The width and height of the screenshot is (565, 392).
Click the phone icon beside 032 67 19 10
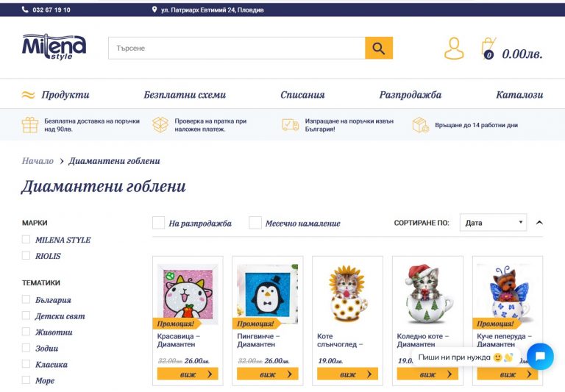click(x=25, y=10)
